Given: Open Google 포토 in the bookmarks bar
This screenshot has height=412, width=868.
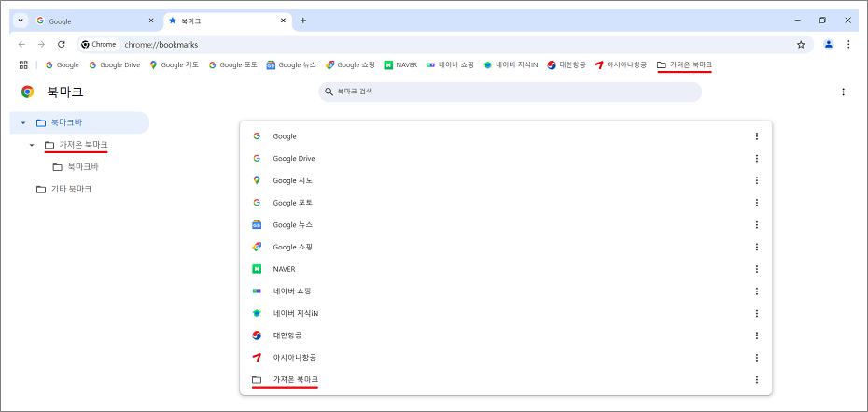Looking at the screenshot, I should click(x=232, y=64).
